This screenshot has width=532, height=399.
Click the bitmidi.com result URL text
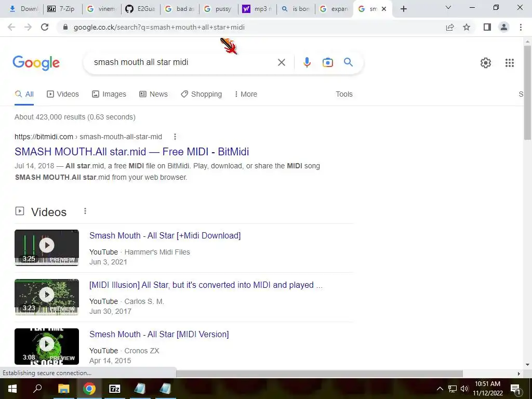(x=88, y=137)
